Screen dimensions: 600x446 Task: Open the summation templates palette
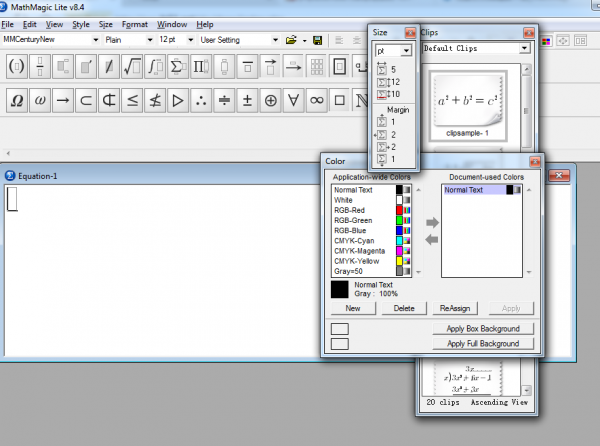[x=178, y=67]
